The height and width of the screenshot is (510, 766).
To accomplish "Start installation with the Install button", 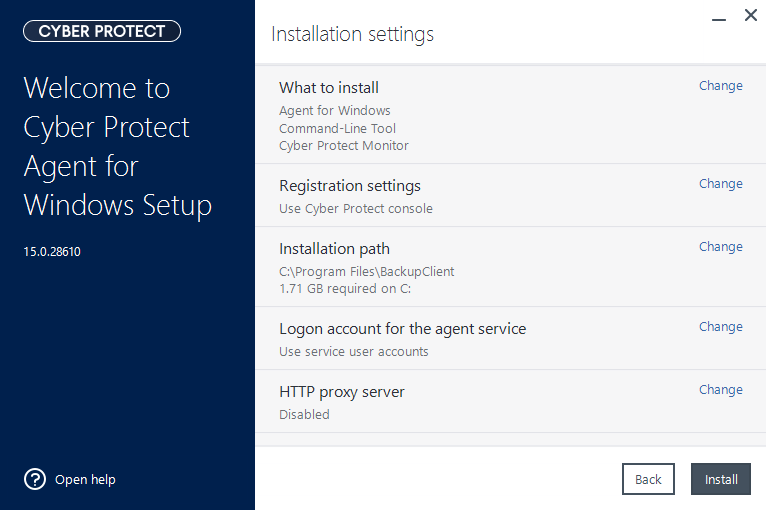I will [721, 479].
